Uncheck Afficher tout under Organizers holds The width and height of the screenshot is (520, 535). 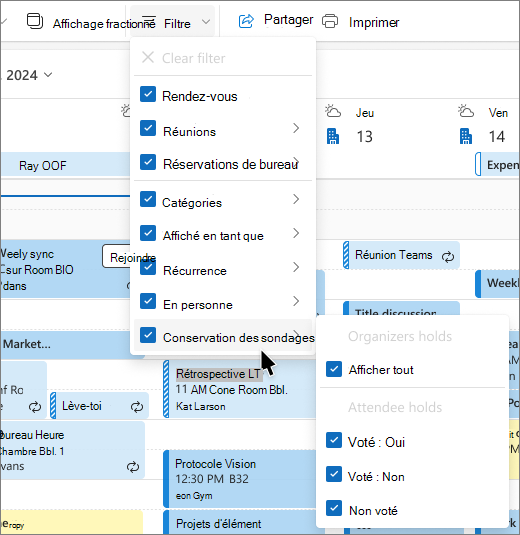[334, 369]
